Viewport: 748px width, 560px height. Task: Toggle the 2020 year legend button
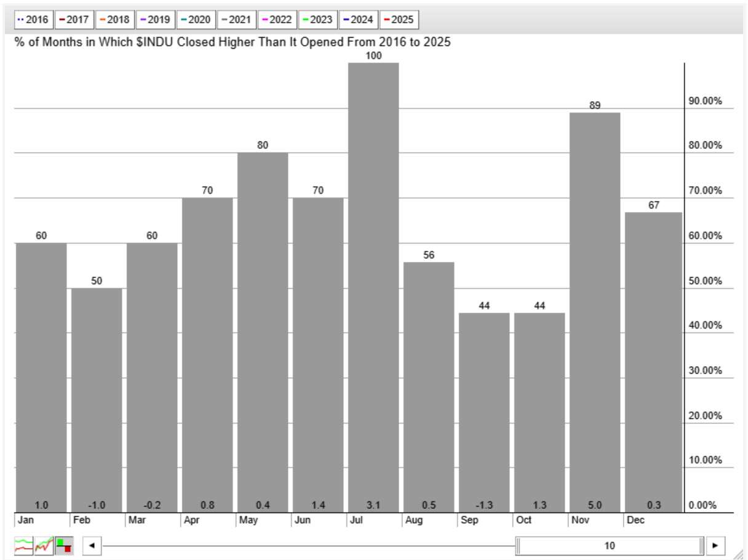[x=196, y=20]
